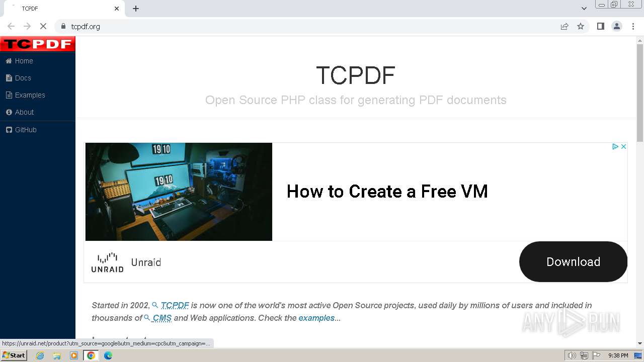The width and height of the screenshot is (644, 362).
Task: Share this page icon
Action: click(565, 26)
